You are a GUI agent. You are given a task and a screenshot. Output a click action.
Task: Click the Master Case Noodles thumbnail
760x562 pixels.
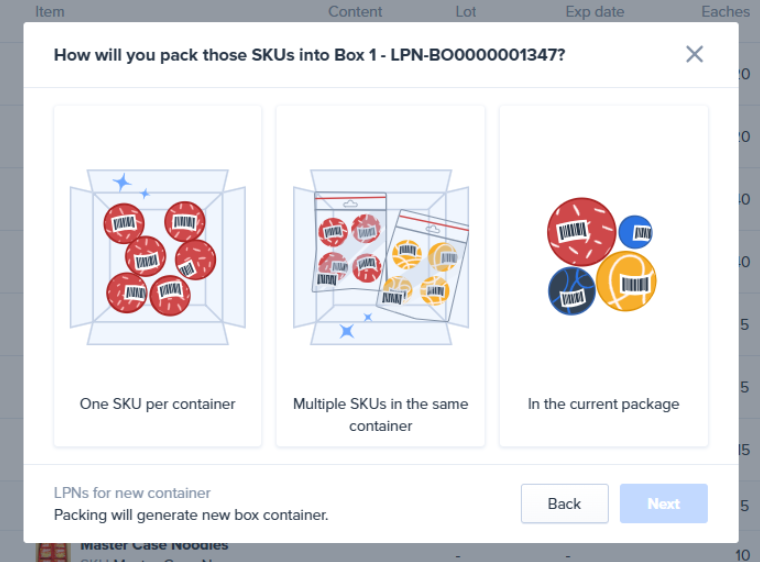[x=52, y=552]
